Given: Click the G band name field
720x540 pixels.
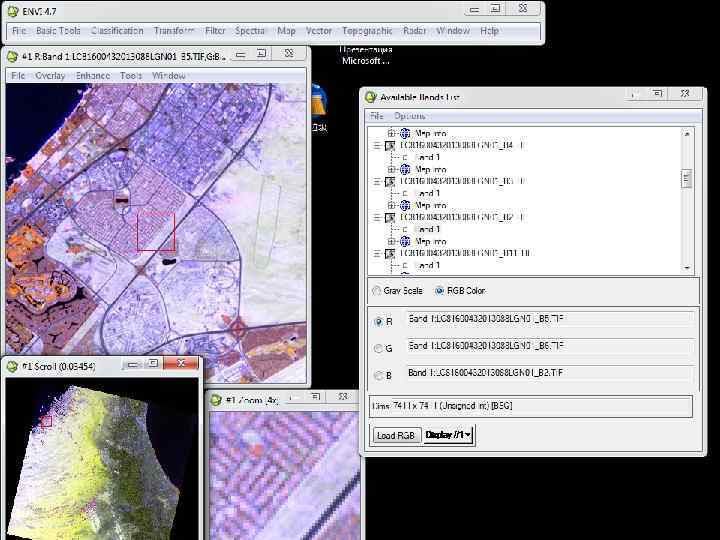Looking at the screenshot, I should coord(550,346).
